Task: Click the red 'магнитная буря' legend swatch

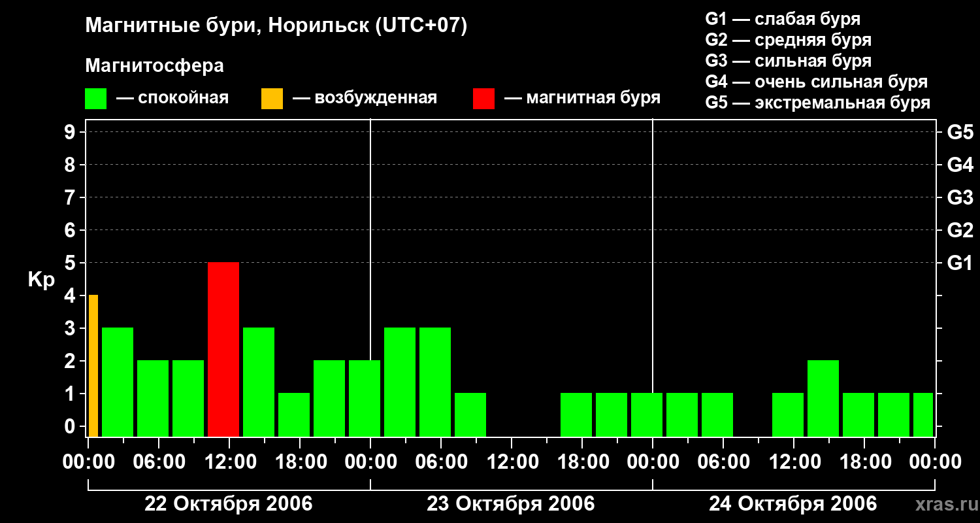Action: [x=484, y=99]
